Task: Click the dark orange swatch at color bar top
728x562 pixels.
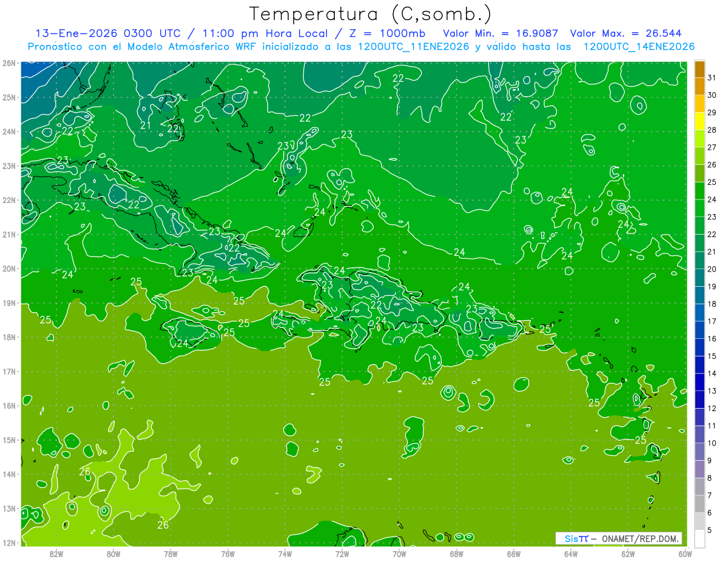Action: (x=699, y=69)
